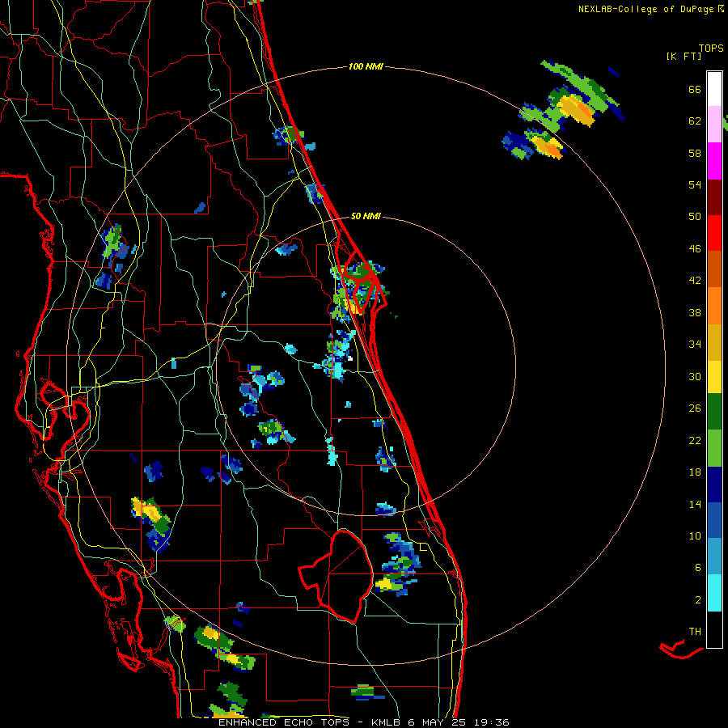728x728 pixels.
Task: Click the 54 value on the legend
Action: point(695,184)
